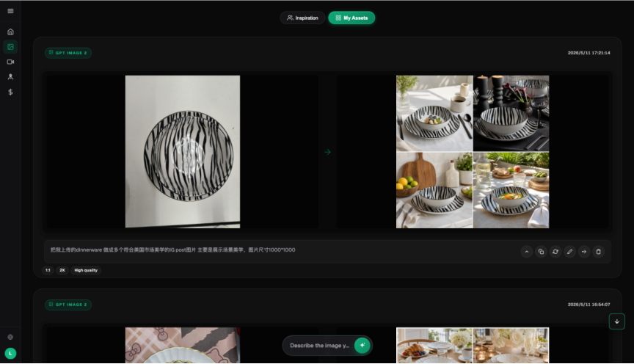This screenshot has height=364, width=634.
Task: Click the scroll-to-bottom down arrow button
Action: coord(616,321)
